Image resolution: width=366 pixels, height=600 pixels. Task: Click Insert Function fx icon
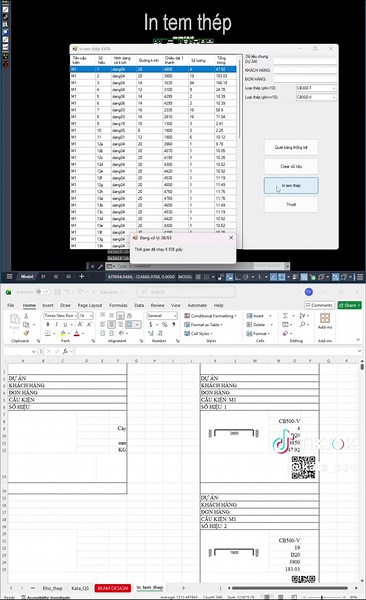65,351
